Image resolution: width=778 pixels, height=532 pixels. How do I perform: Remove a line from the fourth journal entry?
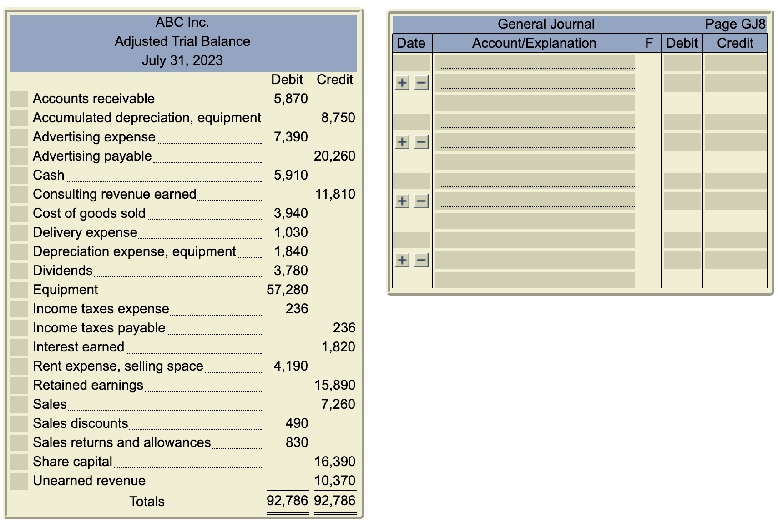point(421,259)
